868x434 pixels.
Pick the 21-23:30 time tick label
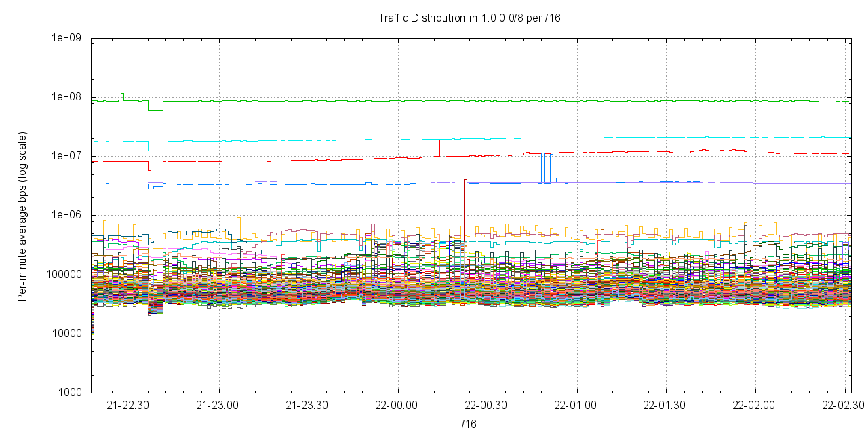(309, 405)
